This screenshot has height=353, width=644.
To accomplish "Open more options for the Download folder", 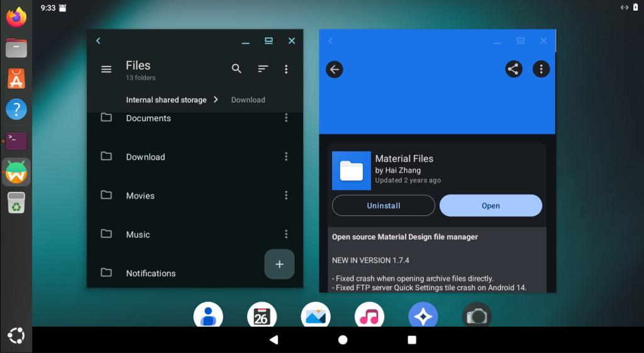I will (x=286, y=156).
